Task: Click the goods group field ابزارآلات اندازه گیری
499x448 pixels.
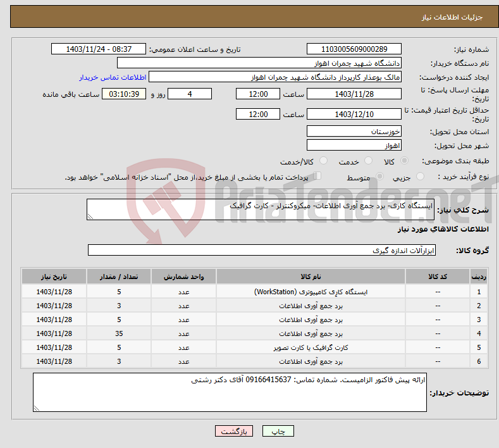Action: [262, 251]
